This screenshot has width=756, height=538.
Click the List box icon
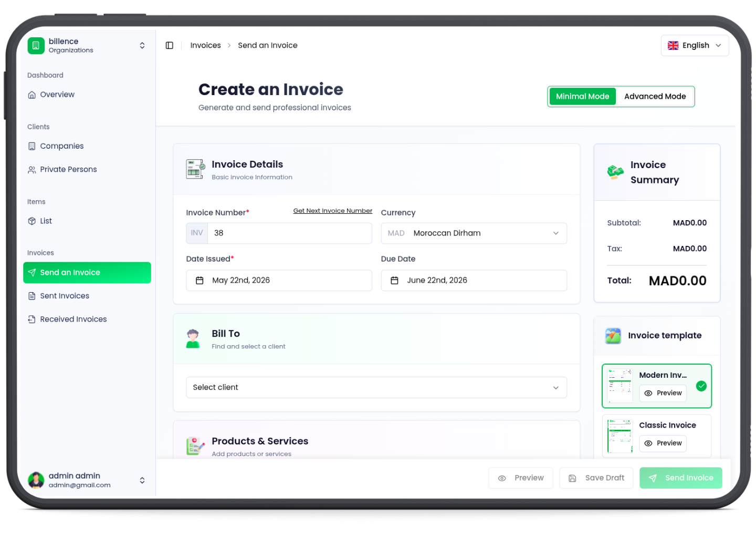pos(32,221)
